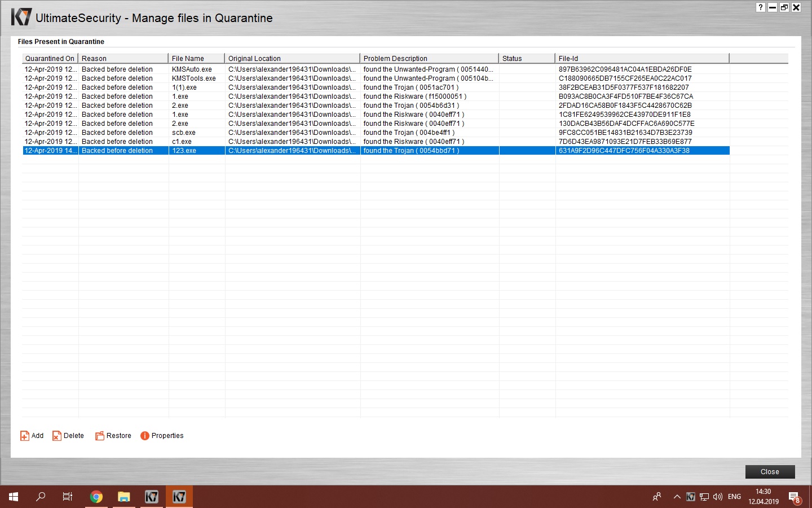Click the Trojan ( 0054bbd71 ) description

(x=412, y=151)
